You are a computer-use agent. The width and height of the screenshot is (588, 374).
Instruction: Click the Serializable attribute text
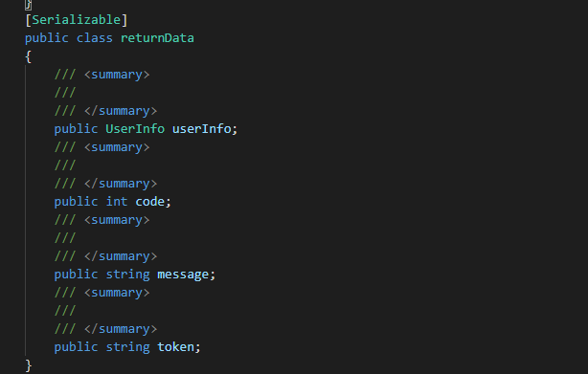click(x=76, y=20)
